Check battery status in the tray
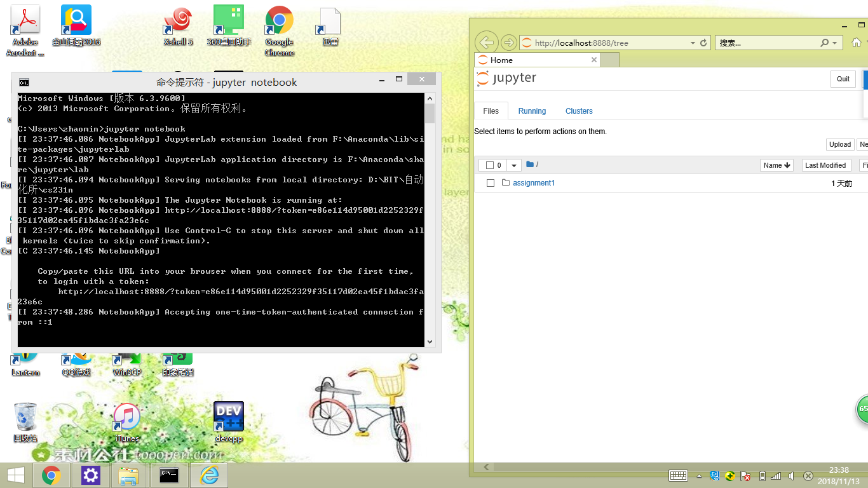This screenshot has height=488, width=868. pos(763,476)
